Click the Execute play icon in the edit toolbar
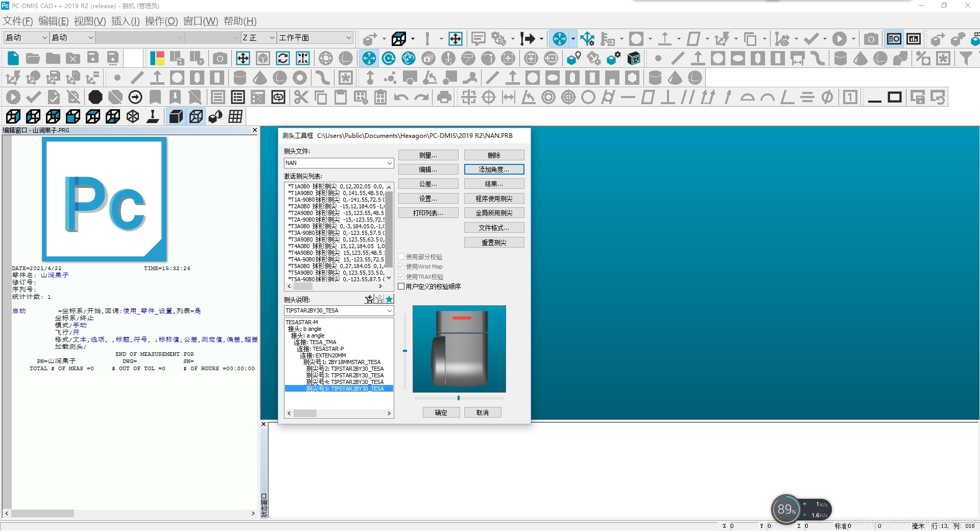This screenshot has width=980, height=531. click(x=13, y=97)
